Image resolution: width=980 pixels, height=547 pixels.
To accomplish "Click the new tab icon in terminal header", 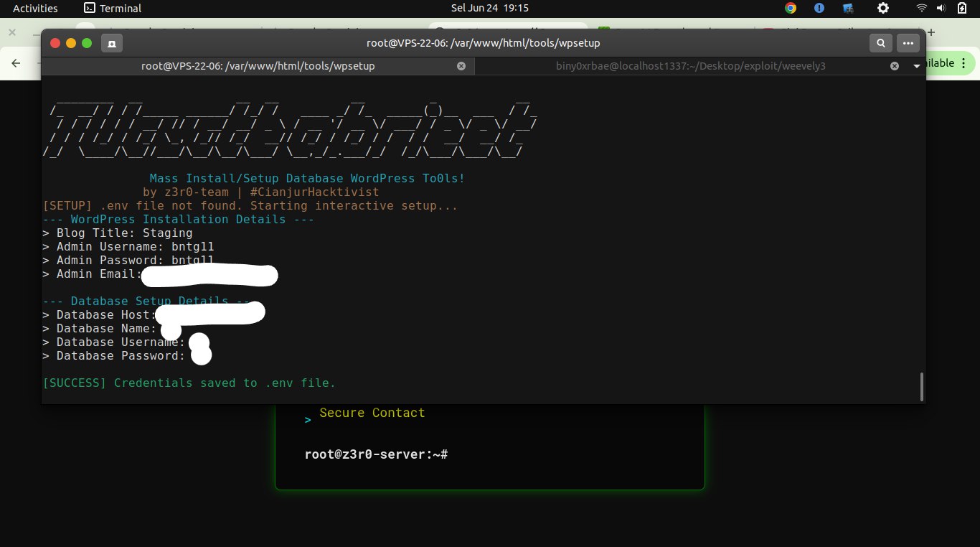I will (x=111, y=43).
